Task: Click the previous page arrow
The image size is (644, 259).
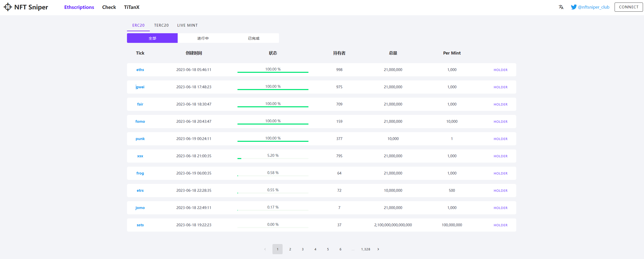Action: pos(265,249)
